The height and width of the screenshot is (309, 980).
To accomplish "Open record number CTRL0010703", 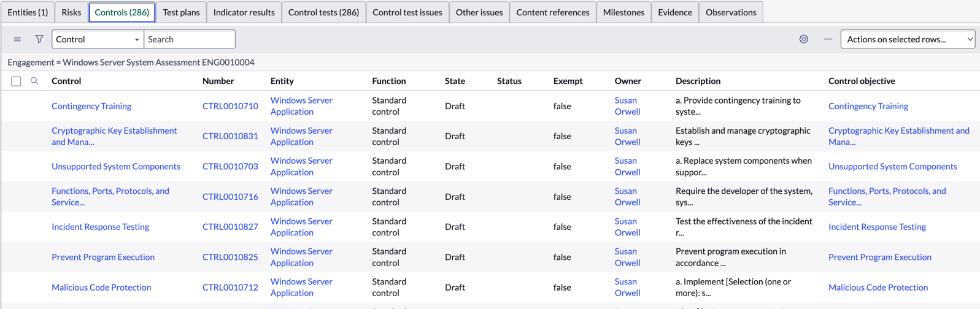I will (230, 166).
